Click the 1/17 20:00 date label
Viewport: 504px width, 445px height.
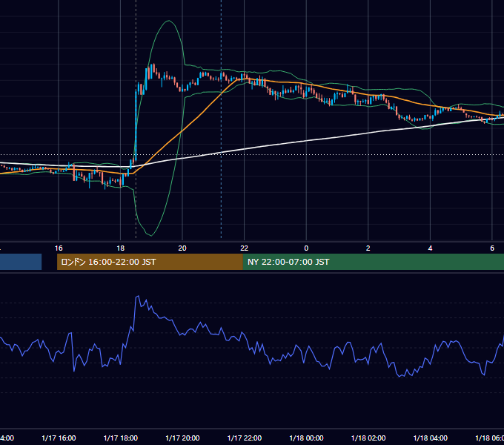[182, 438]
